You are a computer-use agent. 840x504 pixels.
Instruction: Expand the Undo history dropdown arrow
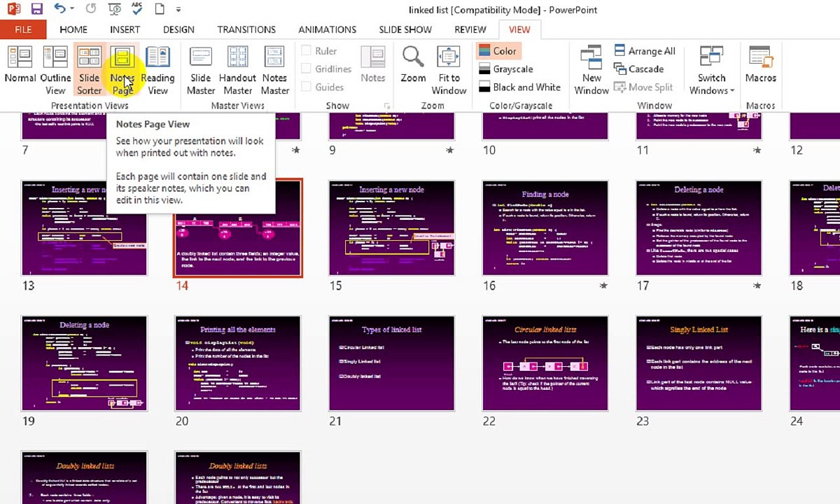[x=73, y=10]
